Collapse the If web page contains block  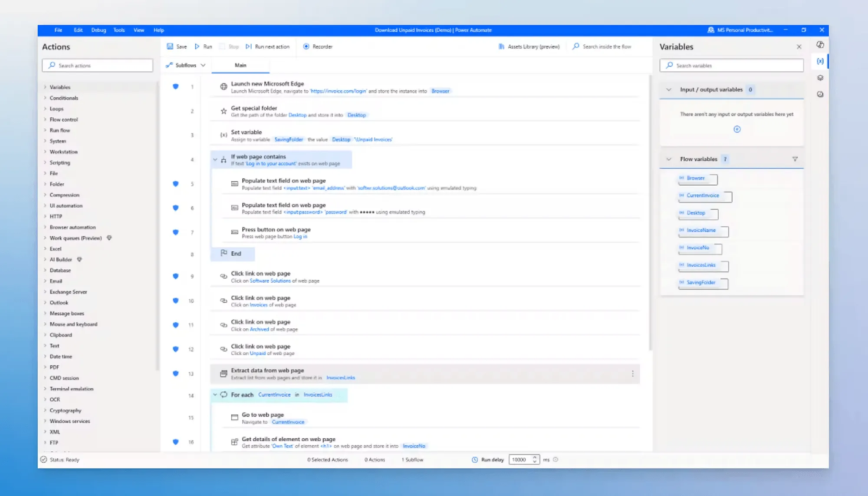coord(215,160)
